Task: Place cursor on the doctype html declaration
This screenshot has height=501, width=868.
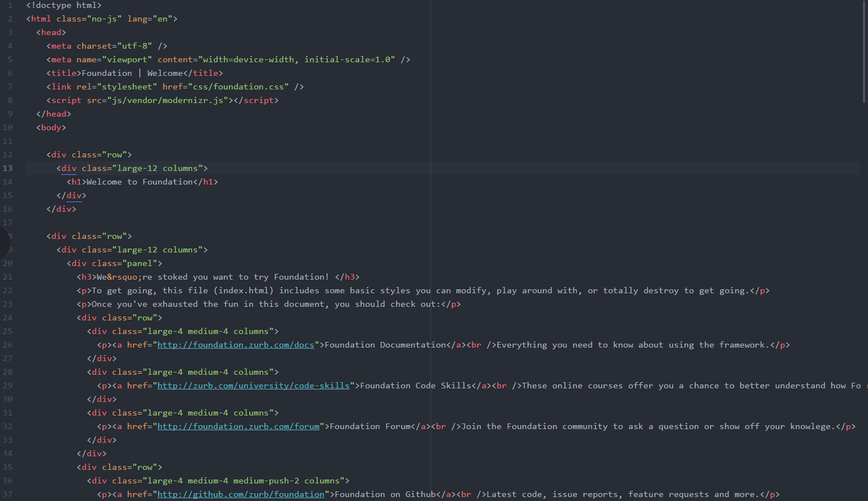Action: tap(63, 5)
